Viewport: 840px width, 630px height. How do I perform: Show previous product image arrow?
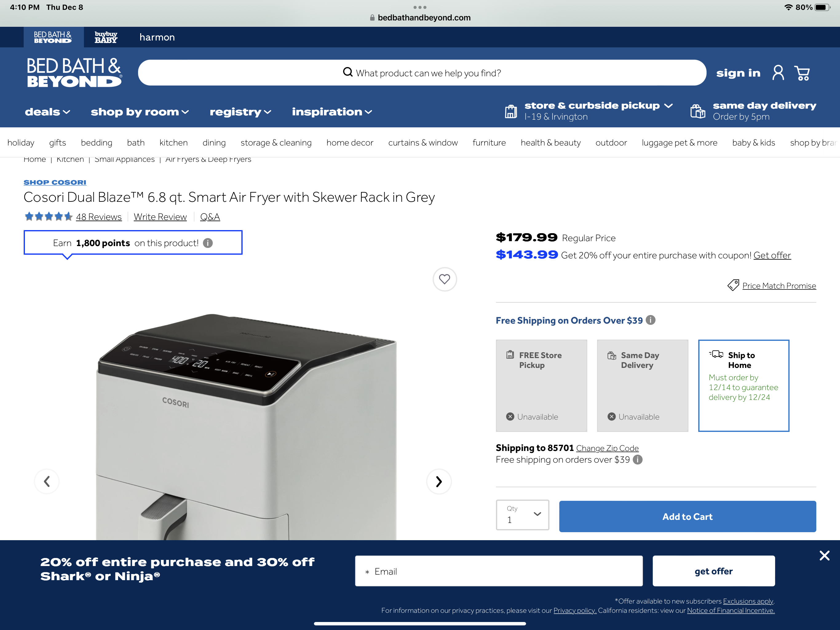tap(47, 481)
